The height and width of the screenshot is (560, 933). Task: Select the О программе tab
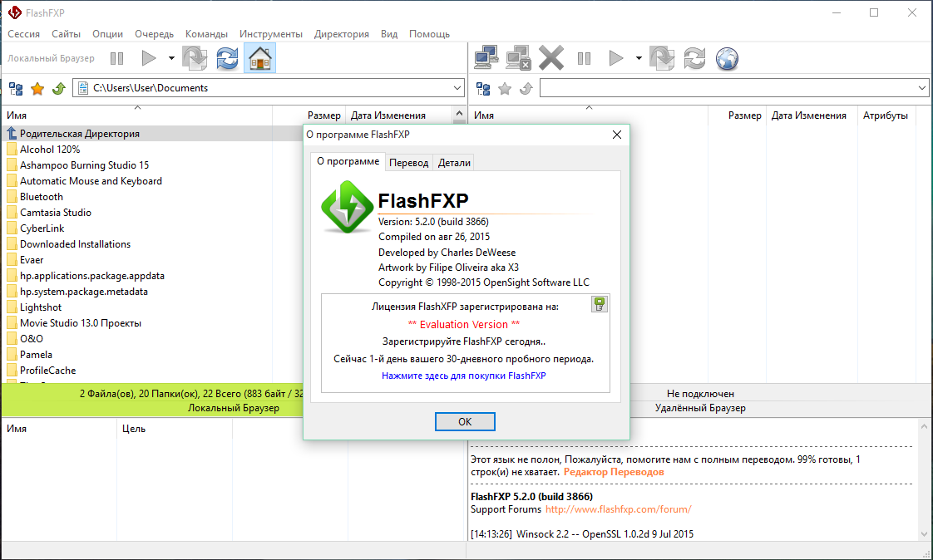tap(348, 161)
